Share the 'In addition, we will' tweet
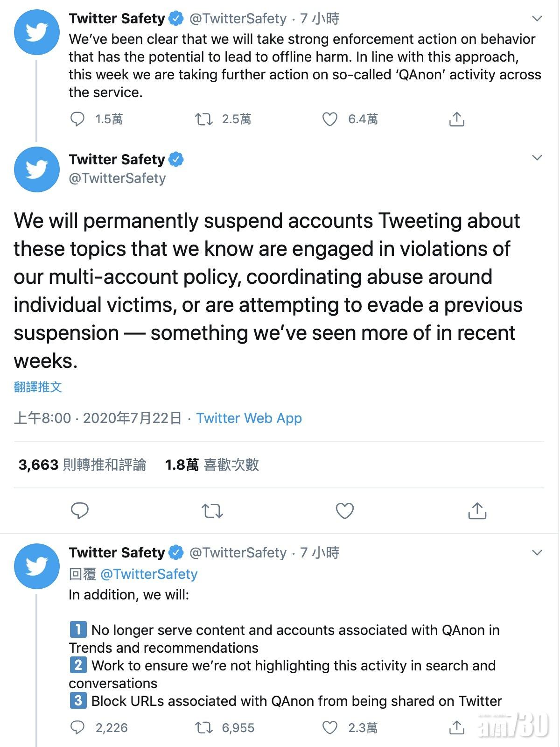The height and width of the screenshot is (747, 560). (456, 727)
